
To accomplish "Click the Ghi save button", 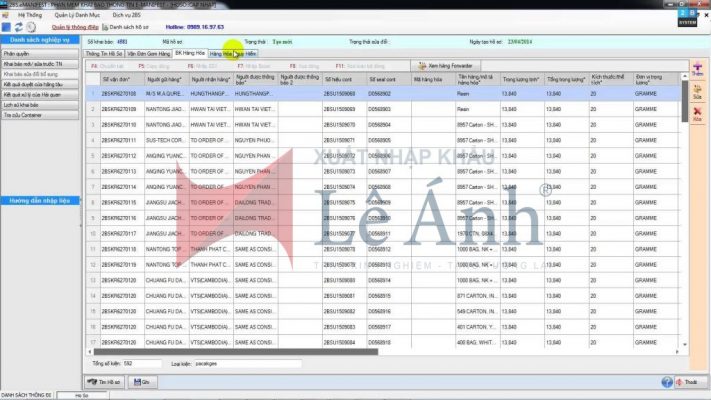I will click(x=144, y=382).
